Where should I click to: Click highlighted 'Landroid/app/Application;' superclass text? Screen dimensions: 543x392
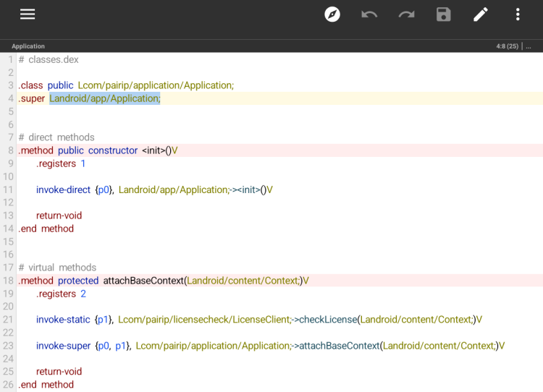(x=104, y=98)
